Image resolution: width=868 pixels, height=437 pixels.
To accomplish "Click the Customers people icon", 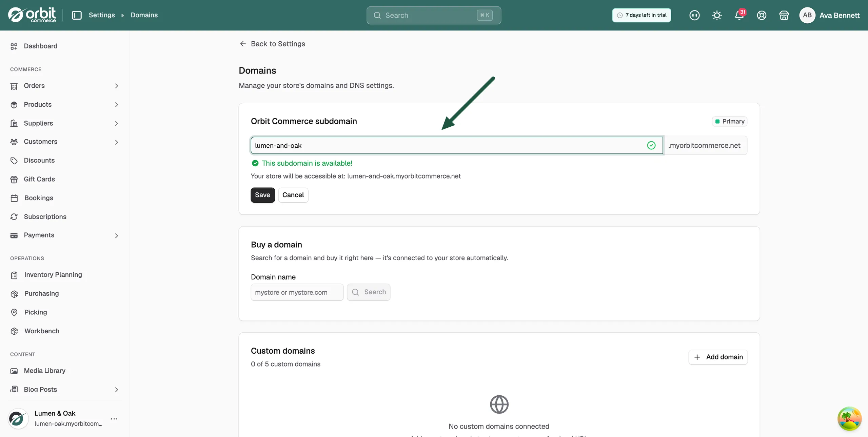I will 14,142.
